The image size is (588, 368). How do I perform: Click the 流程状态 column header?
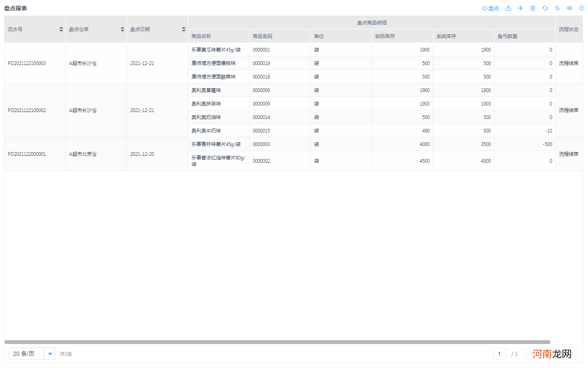coord(569,29)
